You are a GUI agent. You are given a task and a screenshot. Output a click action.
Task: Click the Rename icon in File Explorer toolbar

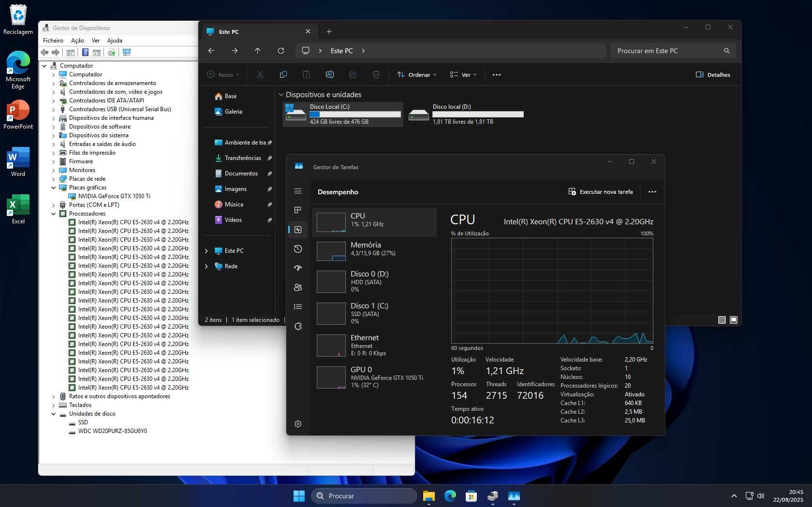pos(330,74)
